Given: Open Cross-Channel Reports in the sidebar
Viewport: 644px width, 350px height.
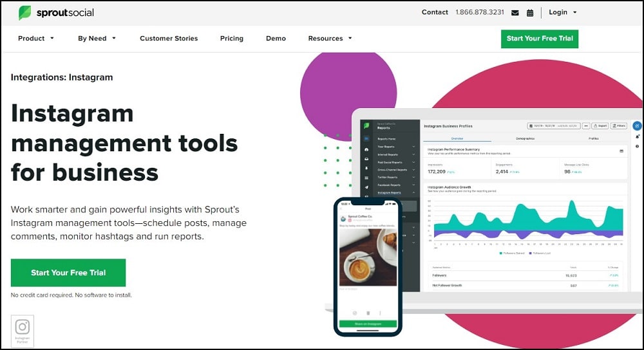Looking at the screenshot, I should [x=392, y=170].
